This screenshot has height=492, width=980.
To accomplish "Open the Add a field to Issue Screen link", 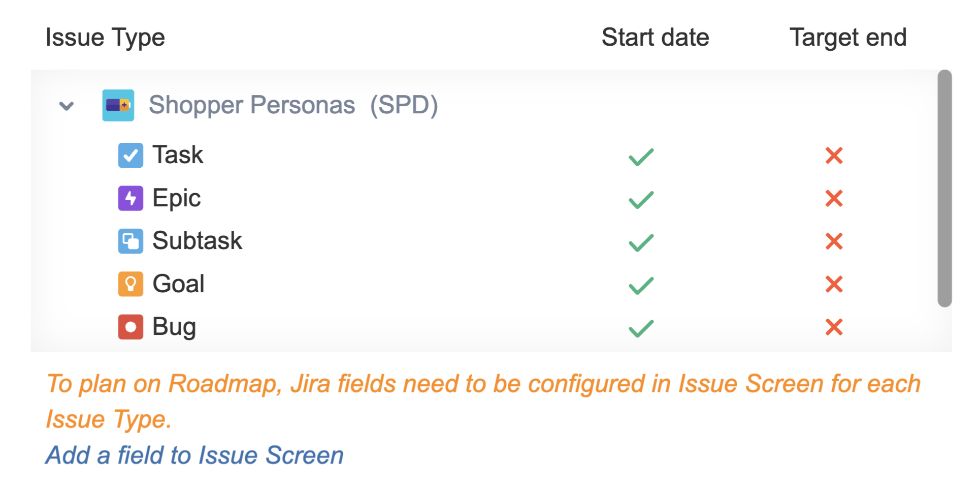I will click(194, 455).
